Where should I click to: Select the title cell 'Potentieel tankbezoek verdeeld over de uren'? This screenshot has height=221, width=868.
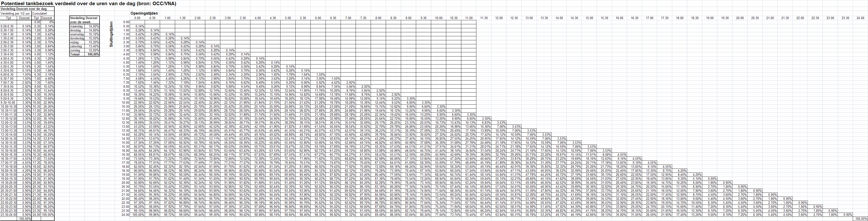coord(88,3)
